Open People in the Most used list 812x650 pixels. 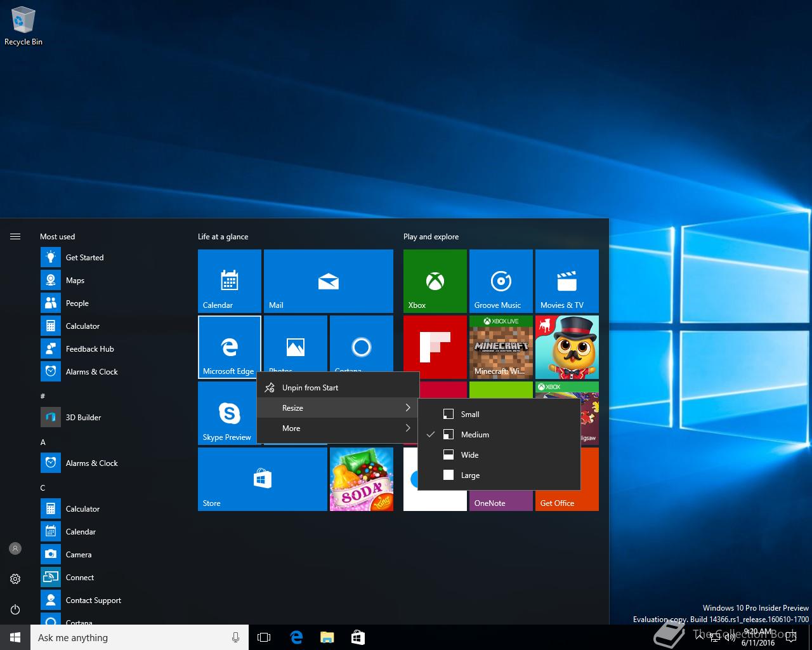pos(114,303)
